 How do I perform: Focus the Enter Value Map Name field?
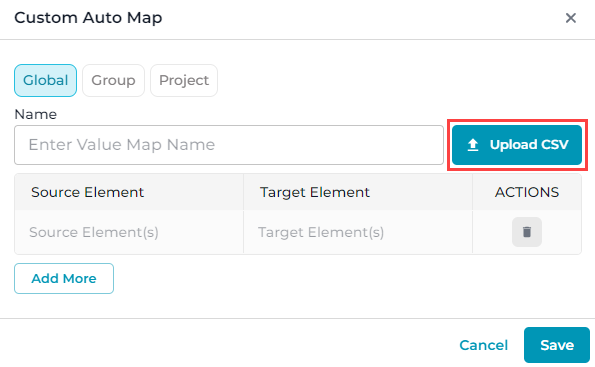coord(229,145)
